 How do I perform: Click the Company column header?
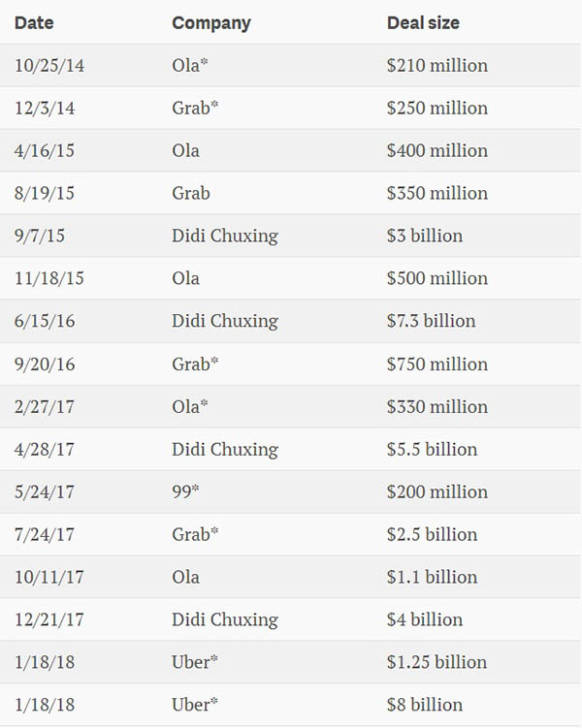tap(211, 23)
